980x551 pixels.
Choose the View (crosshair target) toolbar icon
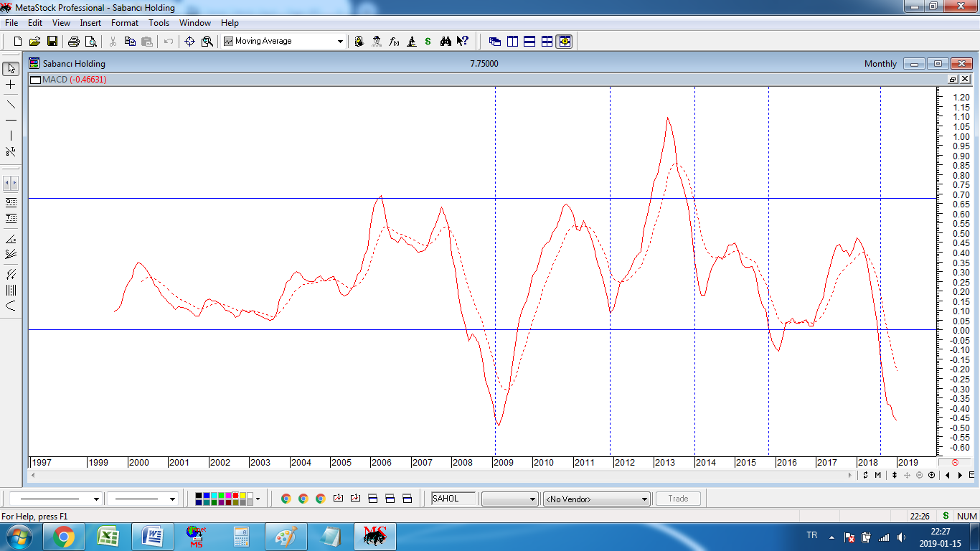click(190, 42)
